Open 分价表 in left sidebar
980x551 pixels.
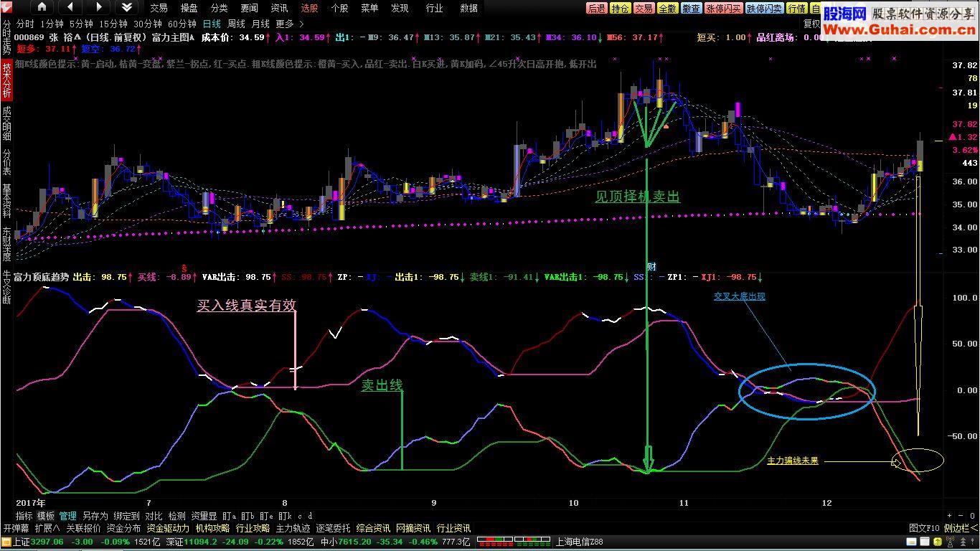[6, 163]
